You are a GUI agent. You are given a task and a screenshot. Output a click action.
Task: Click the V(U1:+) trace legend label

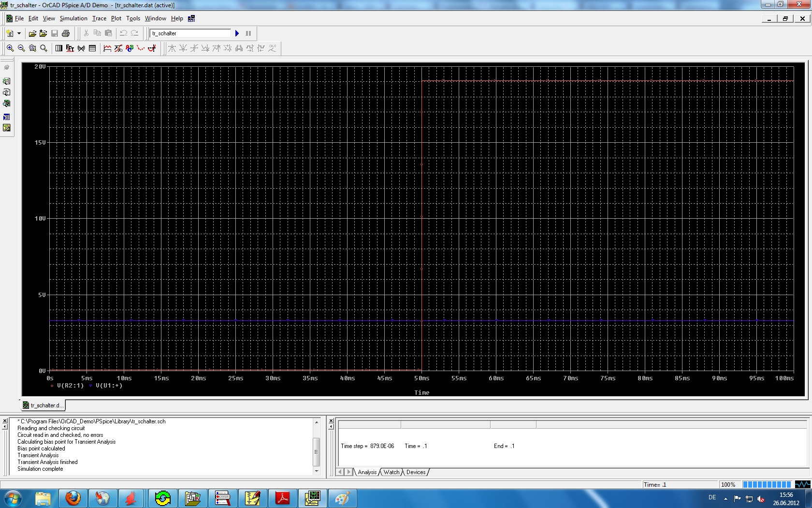[109, 386]
